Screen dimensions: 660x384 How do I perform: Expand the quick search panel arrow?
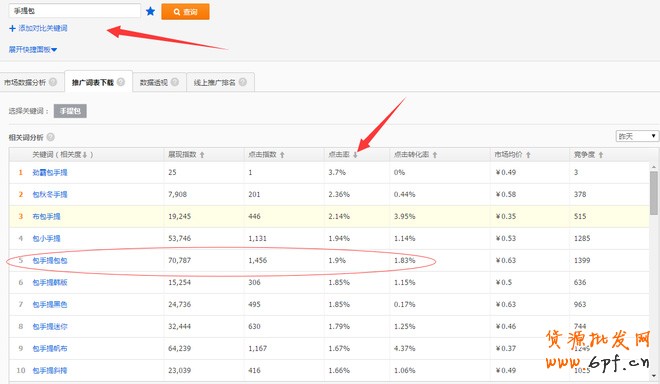click(x=54, y=50)
